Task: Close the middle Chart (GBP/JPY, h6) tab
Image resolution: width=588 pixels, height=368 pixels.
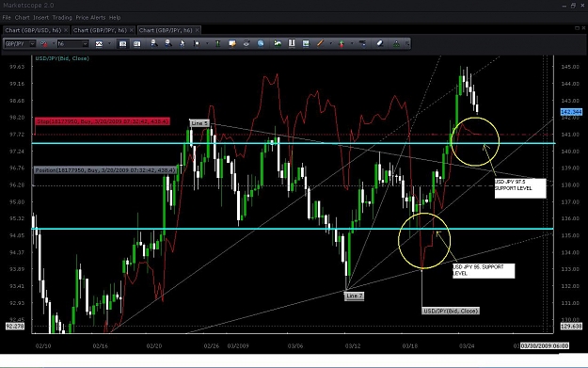Action: (132, 30)
